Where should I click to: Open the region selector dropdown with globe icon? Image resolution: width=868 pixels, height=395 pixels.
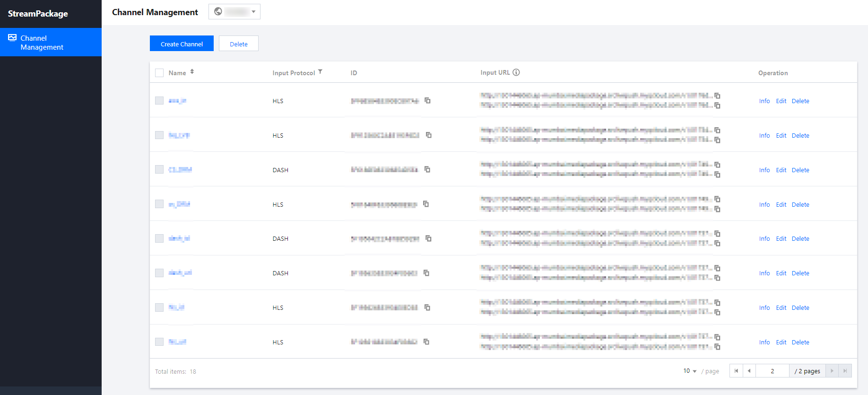pos(234,11)
